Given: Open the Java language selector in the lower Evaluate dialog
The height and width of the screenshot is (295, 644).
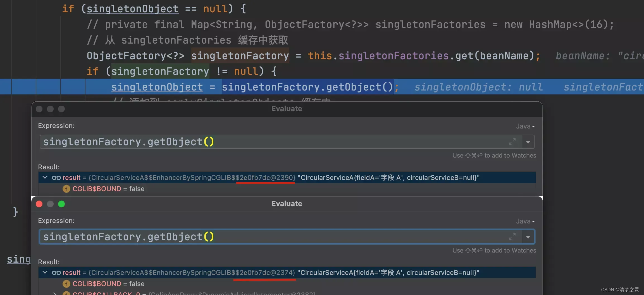Looking at the screenshot, I should pos(525,221).
